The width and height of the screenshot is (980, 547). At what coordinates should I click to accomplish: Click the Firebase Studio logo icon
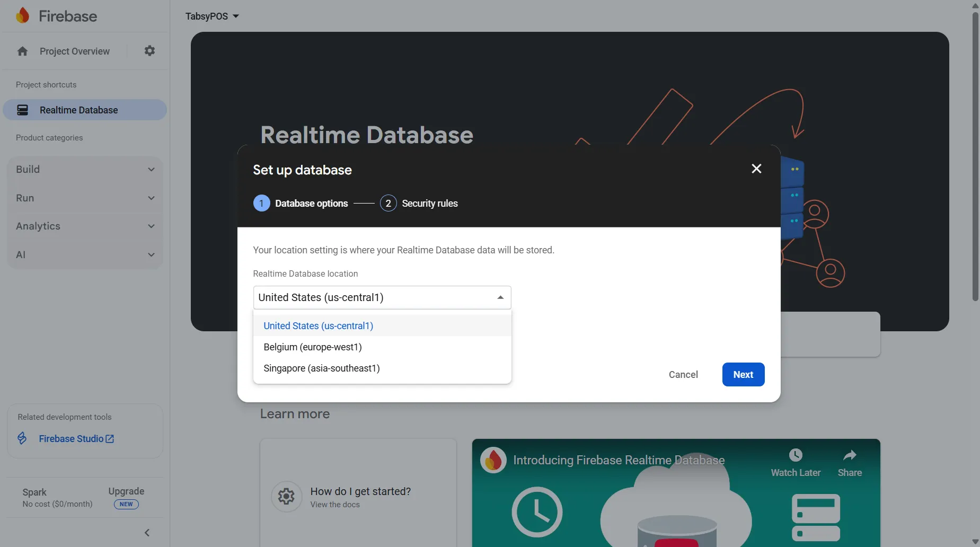(x=22, y=438)
